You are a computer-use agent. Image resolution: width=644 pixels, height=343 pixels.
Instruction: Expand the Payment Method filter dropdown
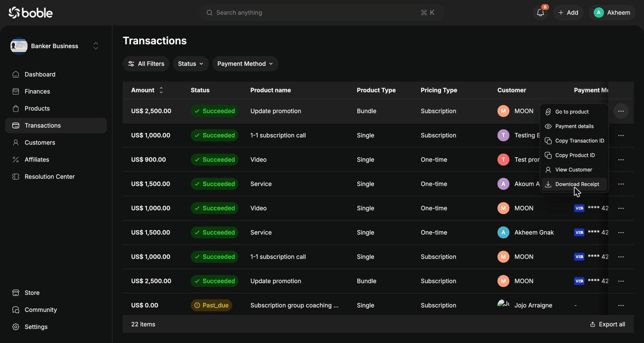[x=245, y=63]
